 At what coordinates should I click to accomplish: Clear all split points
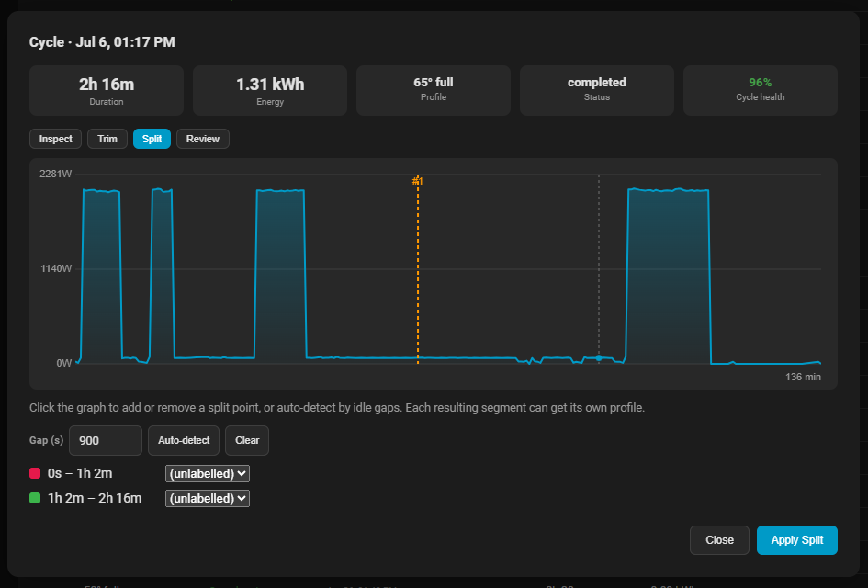click(247, 441)
